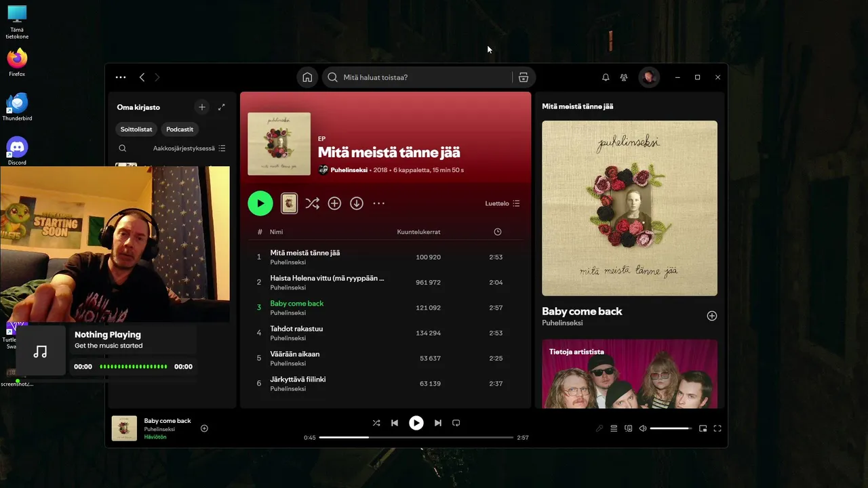Click the small album preview next to play
The width and height of the screenshot is (868, 488).
[290, 203]
